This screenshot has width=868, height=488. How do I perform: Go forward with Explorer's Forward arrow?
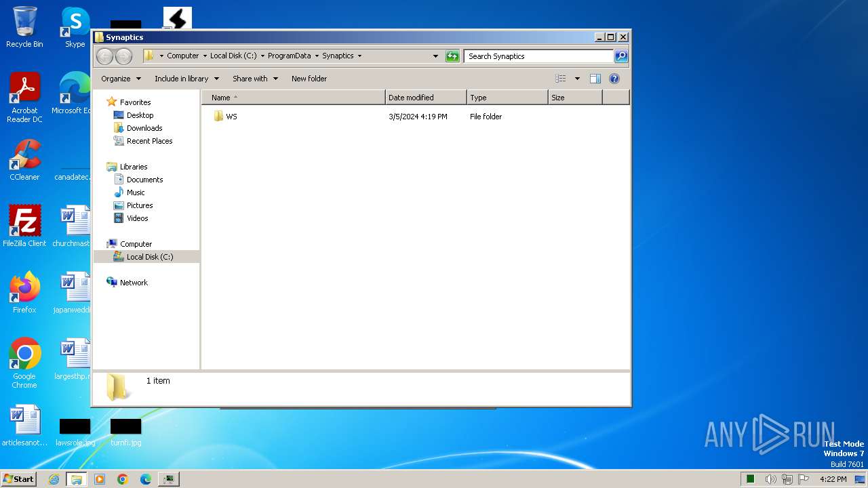(123, 56)
